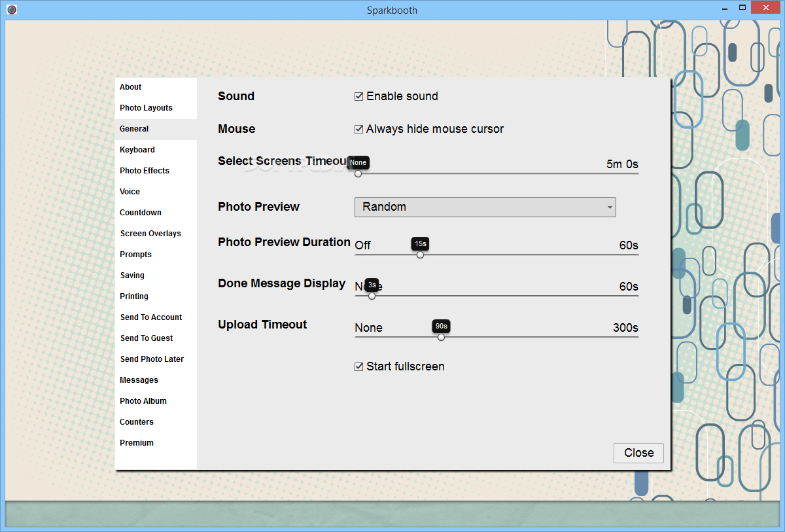Click the Photo Preview label
This screenshot has height=532, width=785.
point(258,207)
